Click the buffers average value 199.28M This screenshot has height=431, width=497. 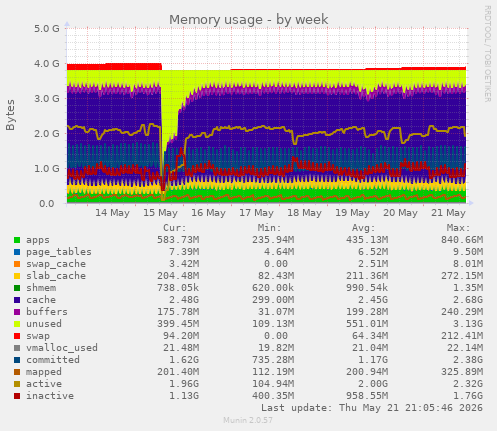(367, 312)
